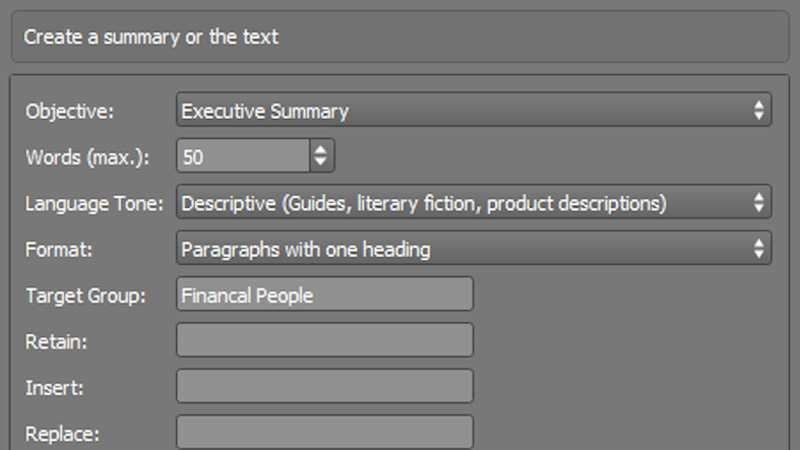
Task: Focus the empty Retain text field
Action: point(324,341)
